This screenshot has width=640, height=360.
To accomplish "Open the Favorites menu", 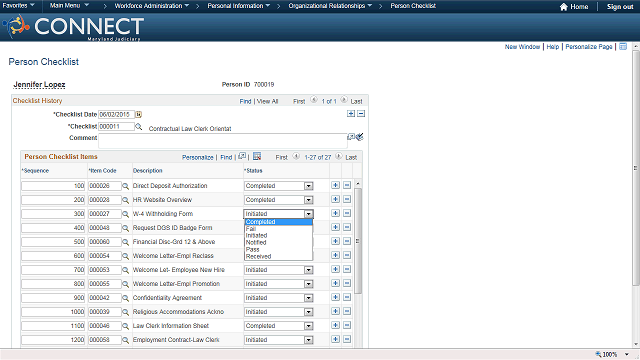I will point(18,6).
